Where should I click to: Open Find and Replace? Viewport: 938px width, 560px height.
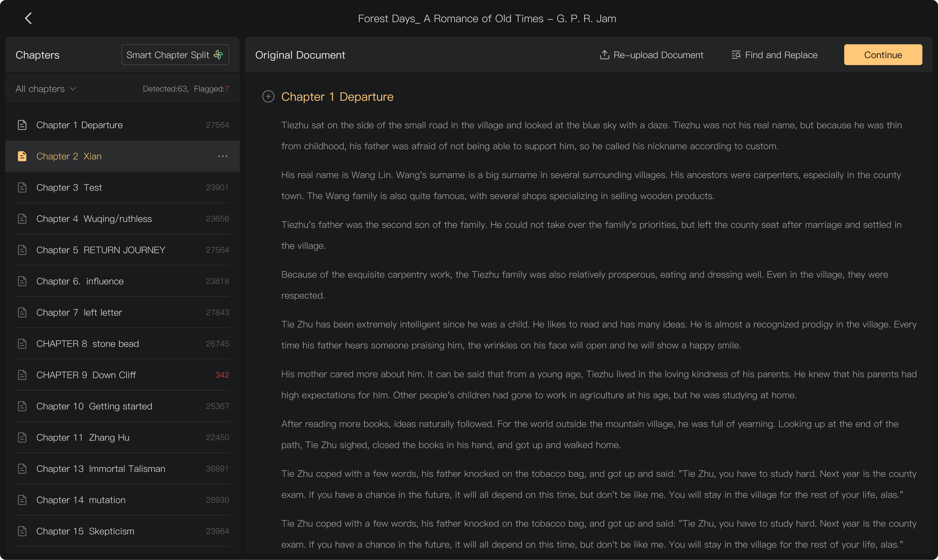(x=775, y=55)
